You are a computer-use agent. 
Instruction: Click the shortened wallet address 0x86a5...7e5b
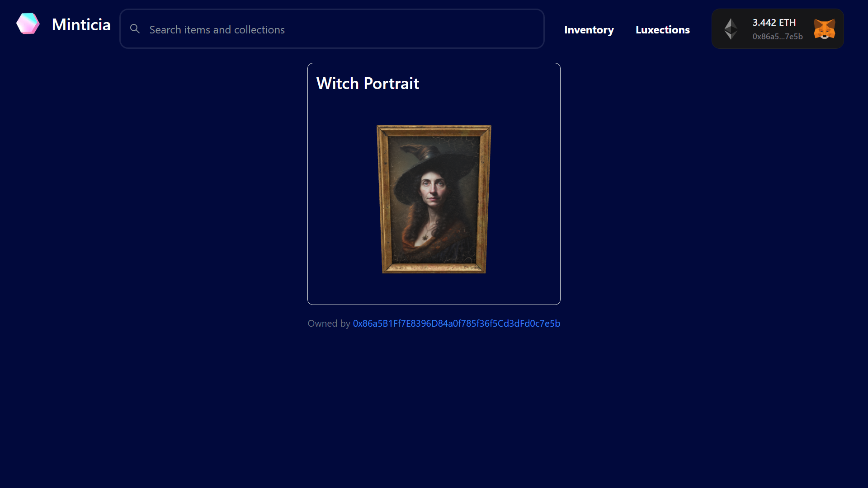point(777,37)
